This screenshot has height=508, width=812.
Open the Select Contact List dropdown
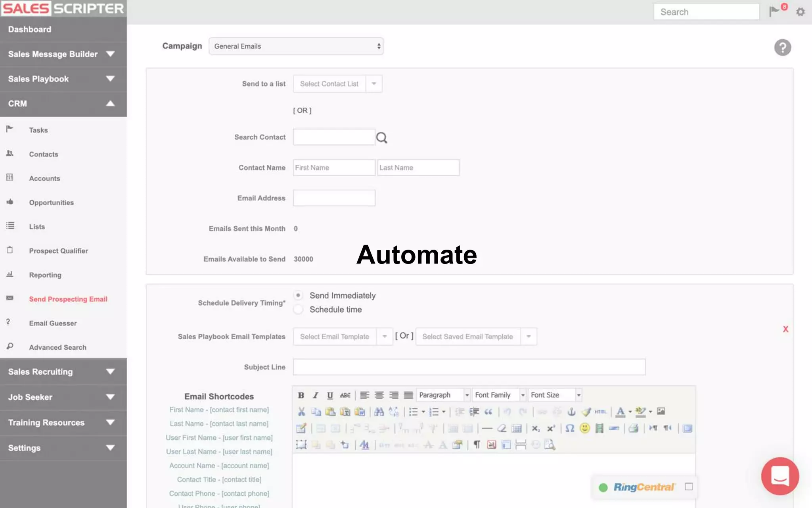point(337,84)
